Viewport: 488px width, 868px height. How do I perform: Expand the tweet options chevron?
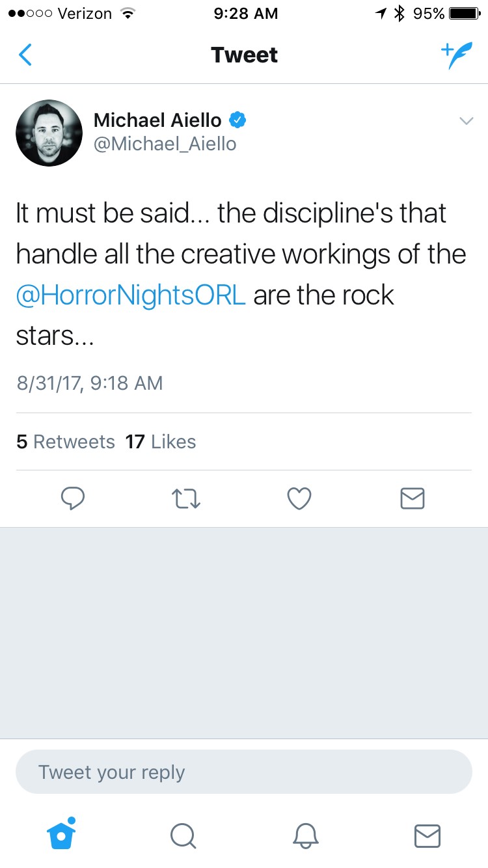466,121
